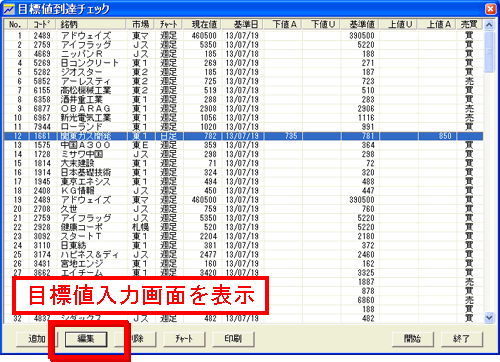
Task: Click code 3431 in row 26
Action: pyautogui.click(x=42, y=264)
